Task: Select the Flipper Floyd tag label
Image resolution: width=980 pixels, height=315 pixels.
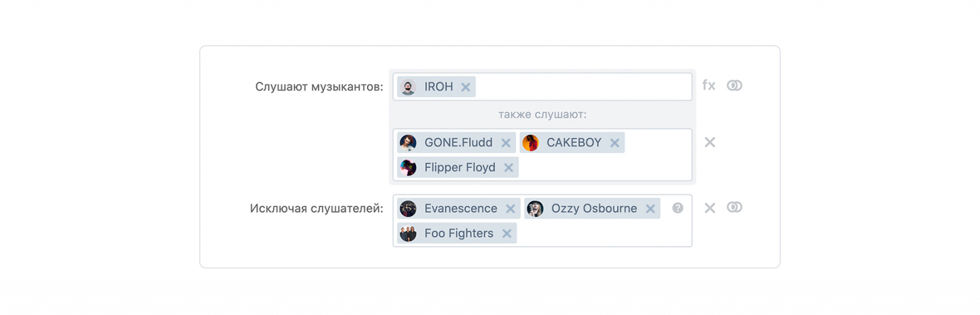Action: coord(459,168)
